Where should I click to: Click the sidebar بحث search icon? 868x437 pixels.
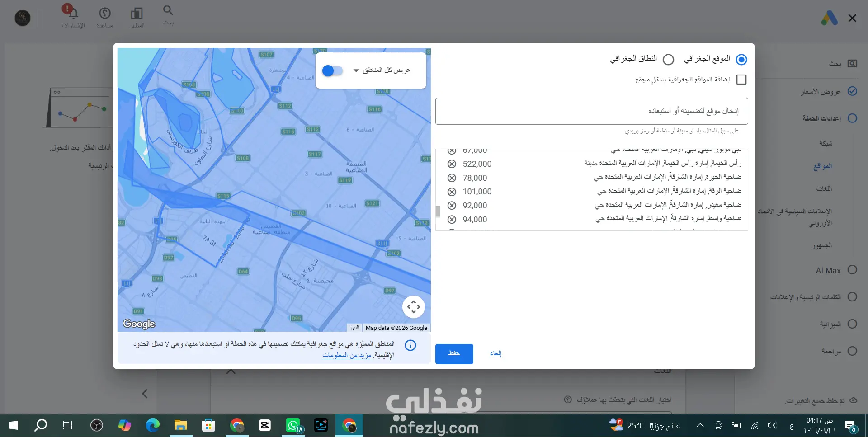click(852, 64)
